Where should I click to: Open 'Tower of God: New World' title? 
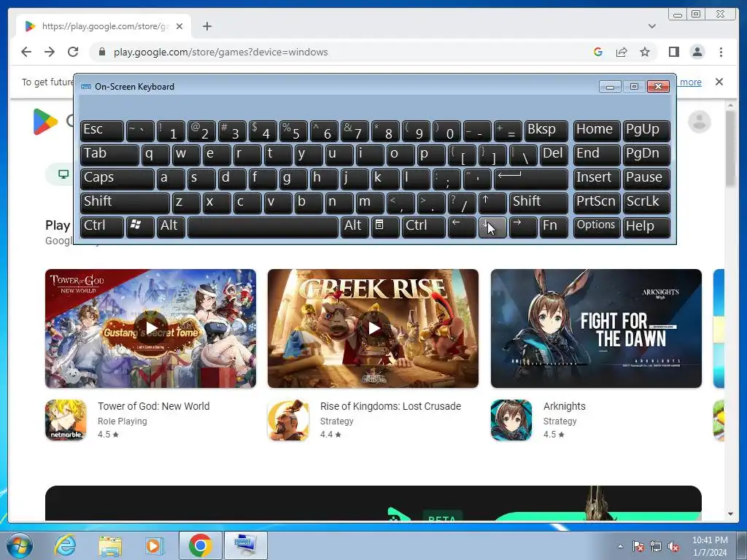[153, 406]
